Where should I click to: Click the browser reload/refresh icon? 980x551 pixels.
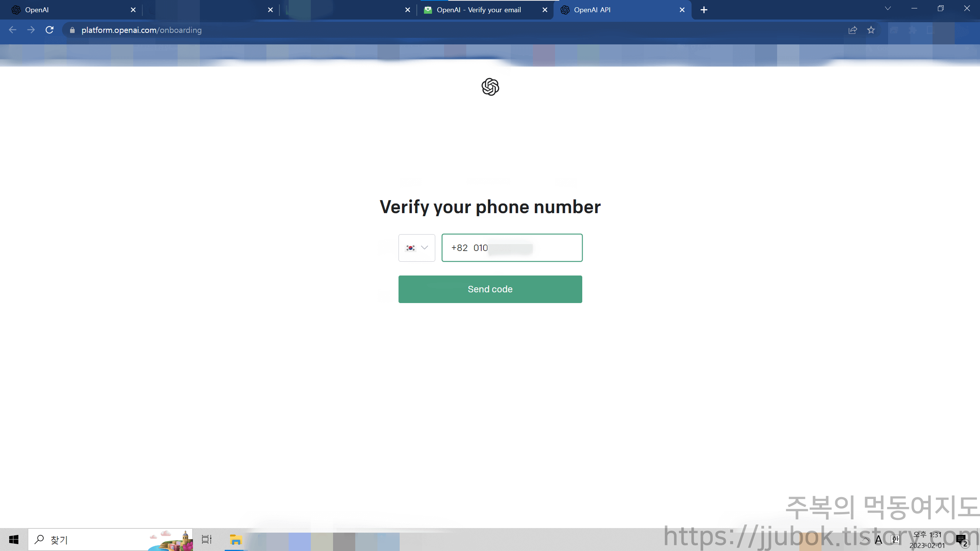(x=50, y=29)
